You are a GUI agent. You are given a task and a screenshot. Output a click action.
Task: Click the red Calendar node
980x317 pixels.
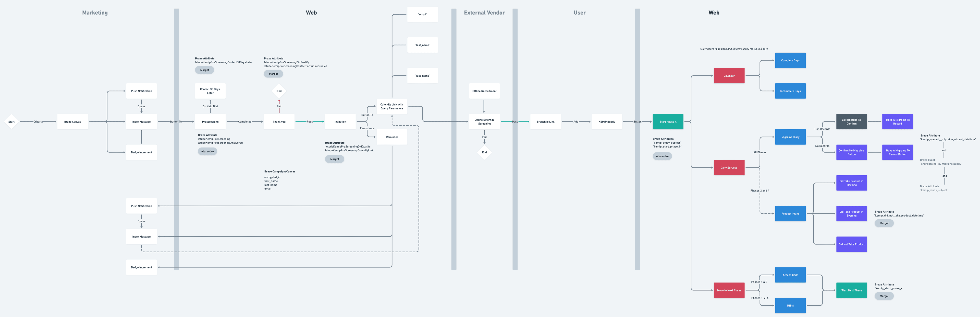pyautogui.click(x=729, y=75)
